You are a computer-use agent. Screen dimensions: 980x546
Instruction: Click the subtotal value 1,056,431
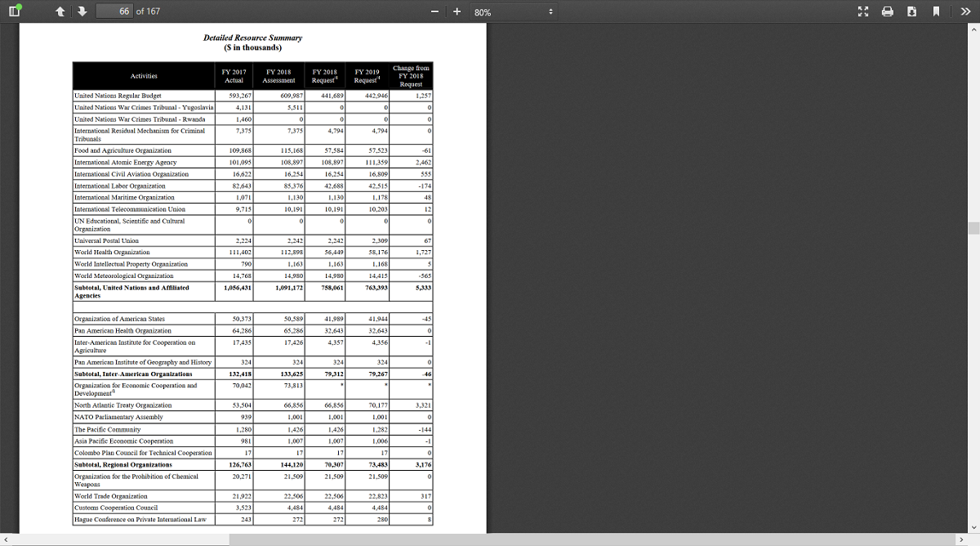click(238, 288)
